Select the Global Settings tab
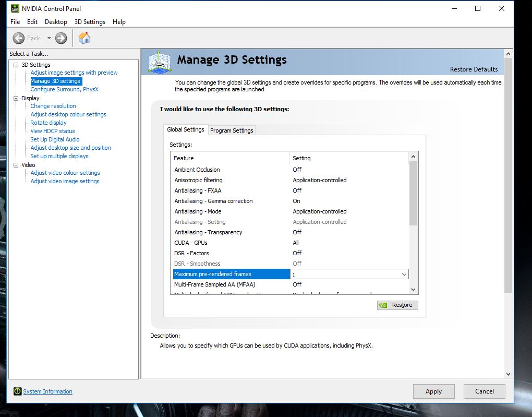Viewport: 532px width, 417px height. (x=186, y=129)
